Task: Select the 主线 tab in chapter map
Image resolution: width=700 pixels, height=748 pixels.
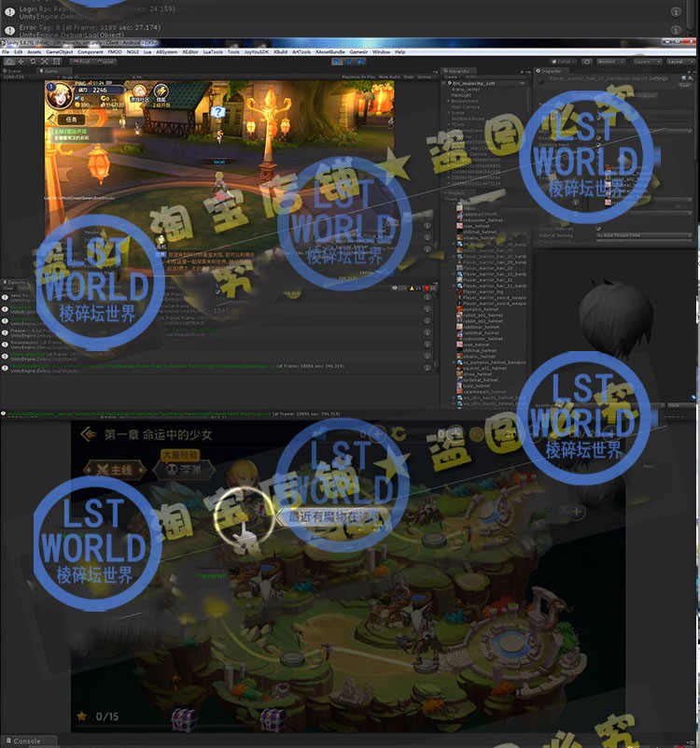Action: click(115, 470)
